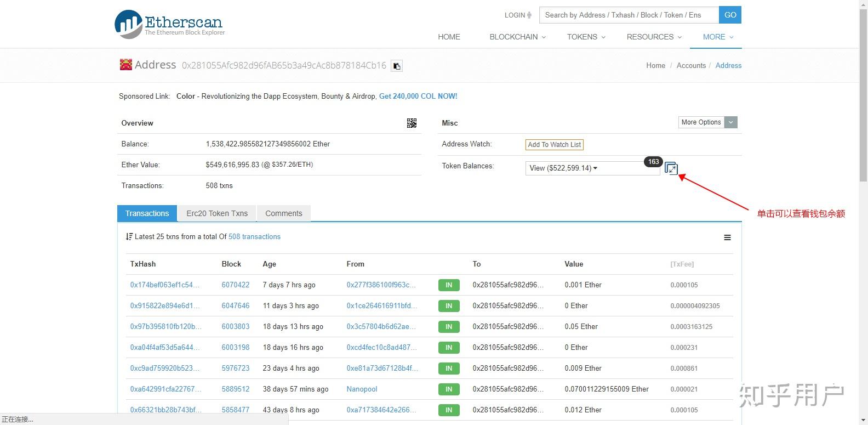Open sender address 0x1ce264616911bfd

382,305
